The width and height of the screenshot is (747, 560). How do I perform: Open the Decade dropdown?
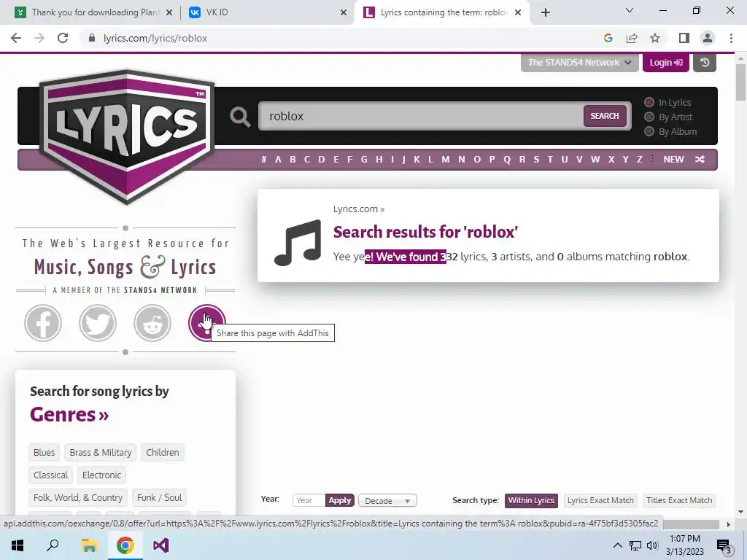click(387, 500)
